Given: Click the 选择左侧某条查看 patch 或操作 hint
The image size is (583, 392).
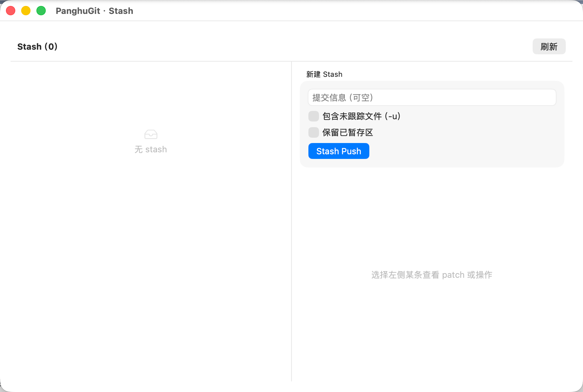Looking at the screenshot, I should tap(432, 275).
